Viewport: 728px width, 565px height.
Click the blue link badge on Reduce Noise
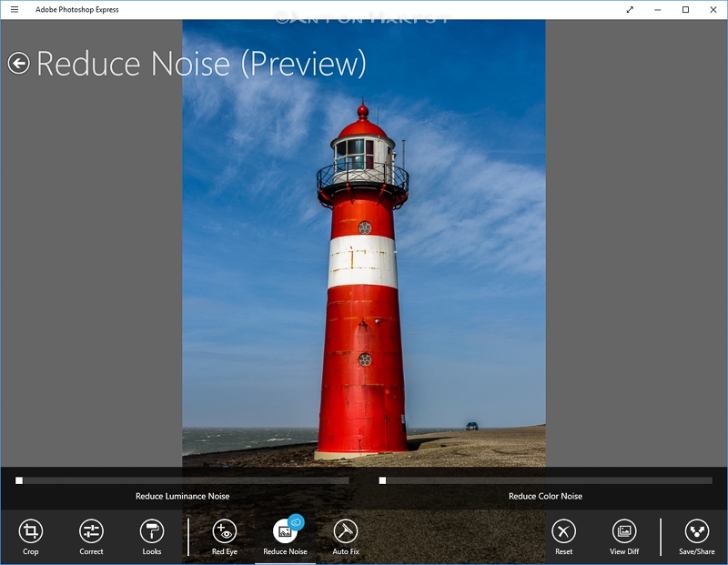tap(296, 522)
